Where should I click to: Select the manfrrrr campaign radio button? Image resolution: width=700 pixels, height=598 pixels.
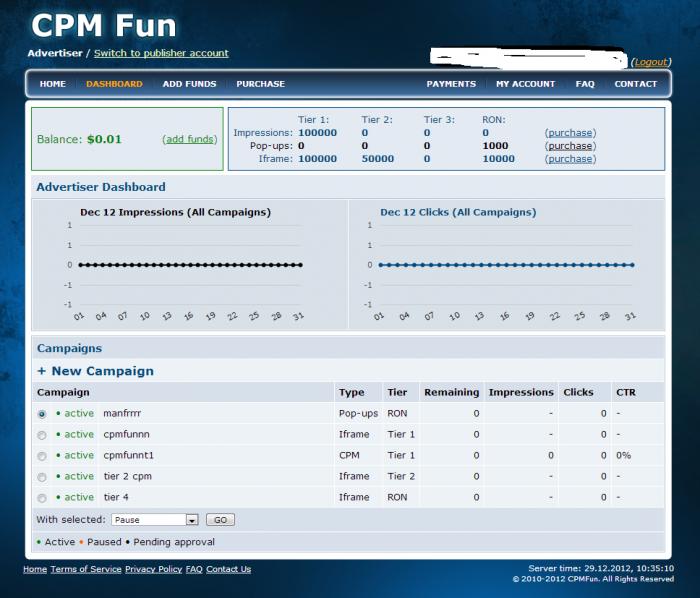pyautogui.click(x=42, y=414)
